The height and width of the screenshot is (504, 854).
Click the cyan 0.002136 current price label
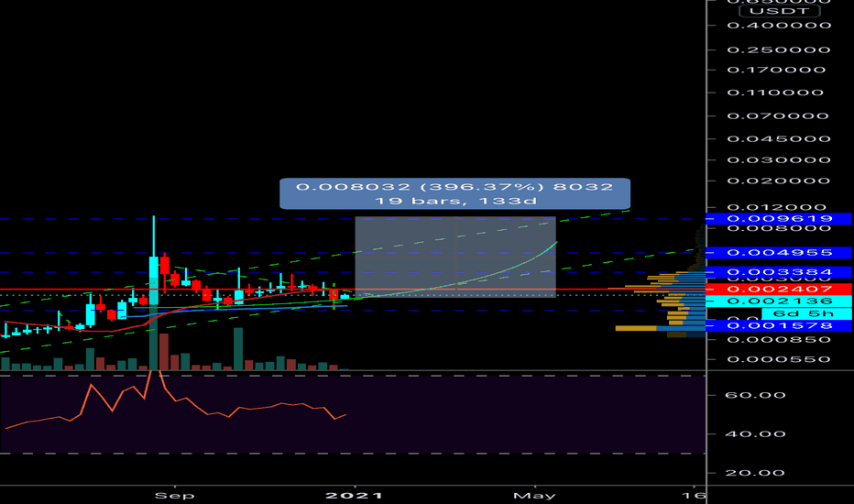pos(779,301)
